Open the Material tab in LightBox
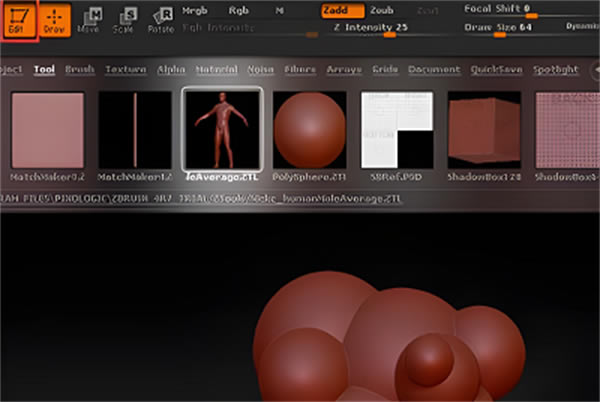Viewport: 600px width, 402px height. point(217,70)
